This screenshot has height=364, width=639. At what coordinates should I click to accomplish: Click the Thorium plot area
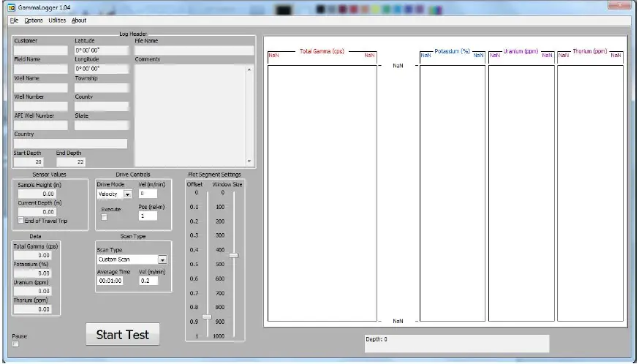(591, 193)
